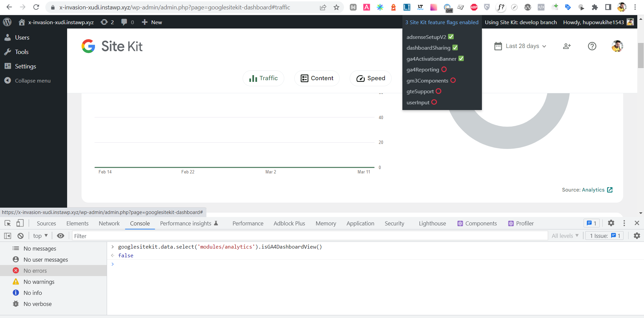This screenshot has width=644, height=318.
Task: Open the Last 28 days date selector
Action: click(525, 46)
